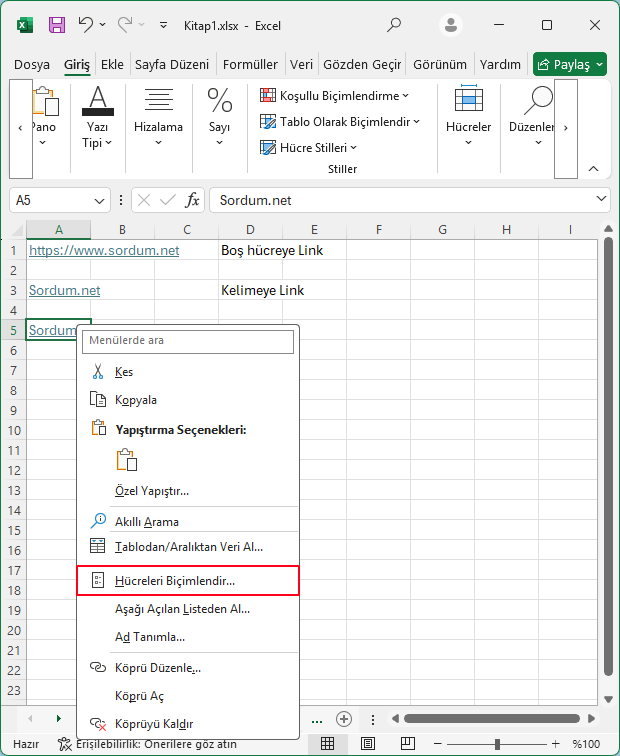Click the Menülerde ara search field
Viewport: 620px width, 756px height.
point(188,341)
